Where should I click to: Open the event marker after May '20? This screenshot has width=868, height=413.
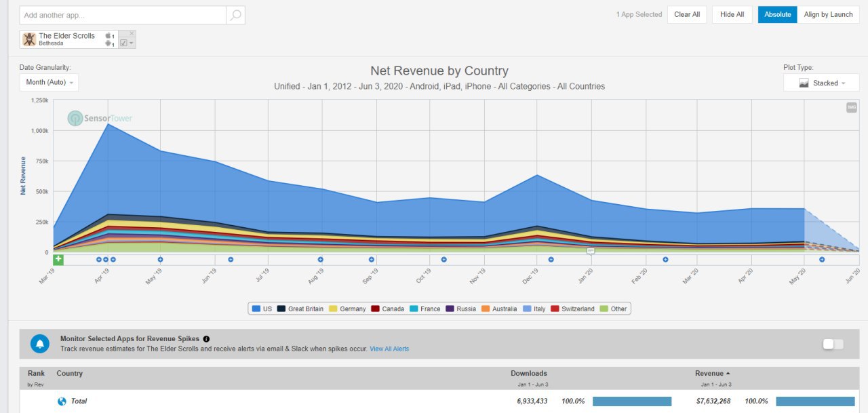(822, 260)
